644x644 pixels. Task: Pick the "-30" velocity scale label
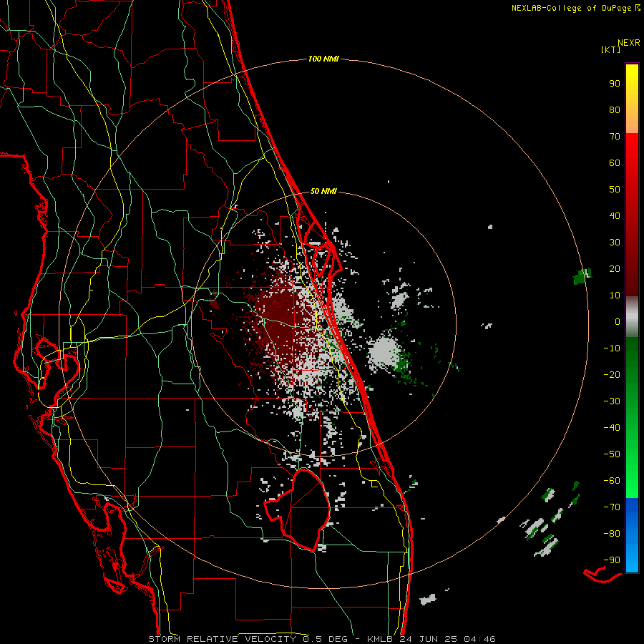pos(612,401)
